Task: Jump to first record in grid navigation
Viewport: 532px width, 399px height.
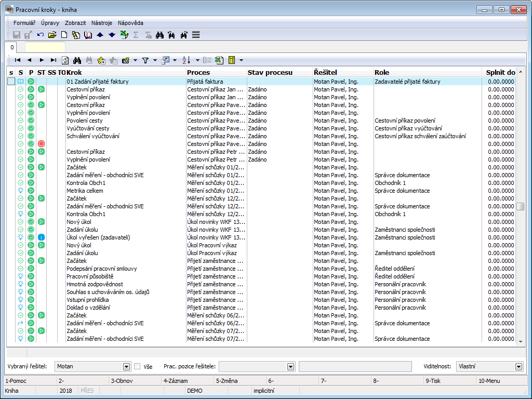Action: [x=17, y=60]
